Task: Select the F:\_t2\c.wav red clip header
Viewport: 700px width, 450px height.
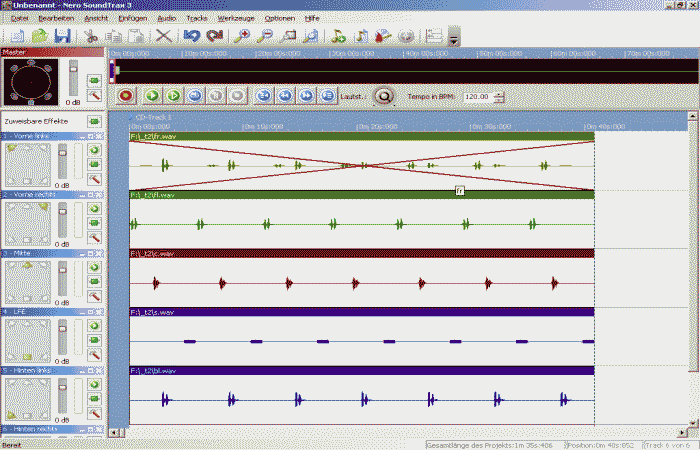Action: click(362, 253)
